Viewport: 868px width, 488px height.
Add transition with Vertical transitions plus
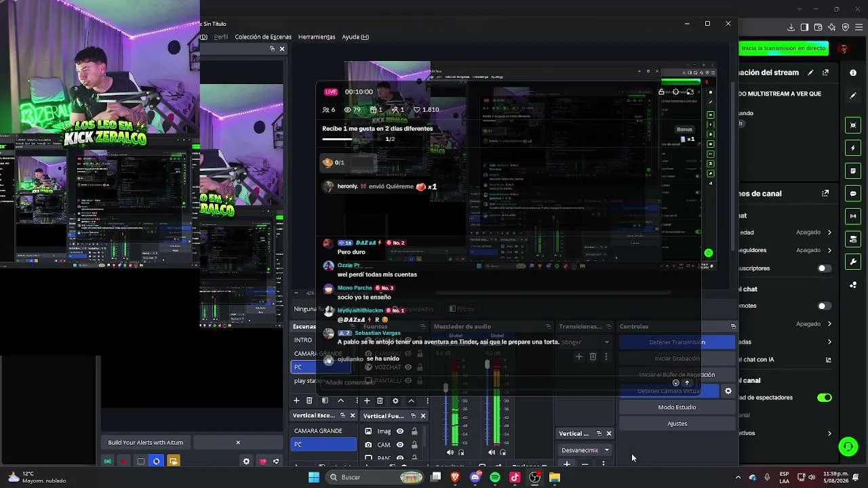click(x=567, y=464)
